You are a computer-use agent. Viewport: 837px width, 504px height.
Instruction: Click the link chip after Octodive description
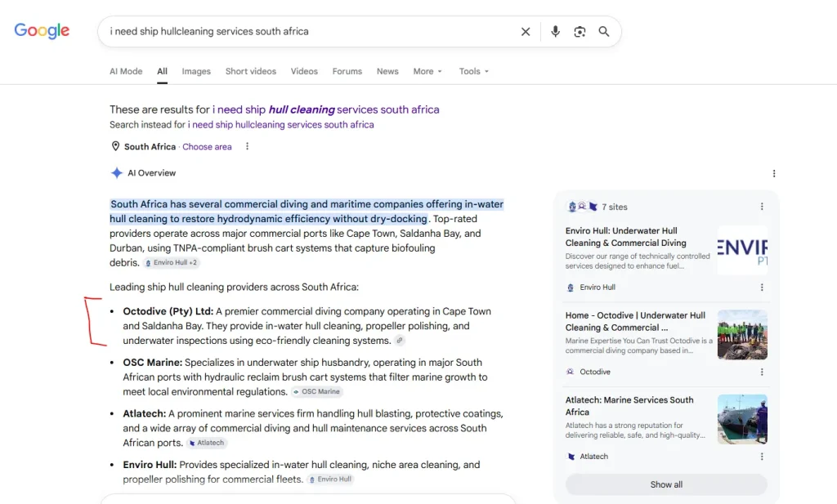tap(399, 341)
